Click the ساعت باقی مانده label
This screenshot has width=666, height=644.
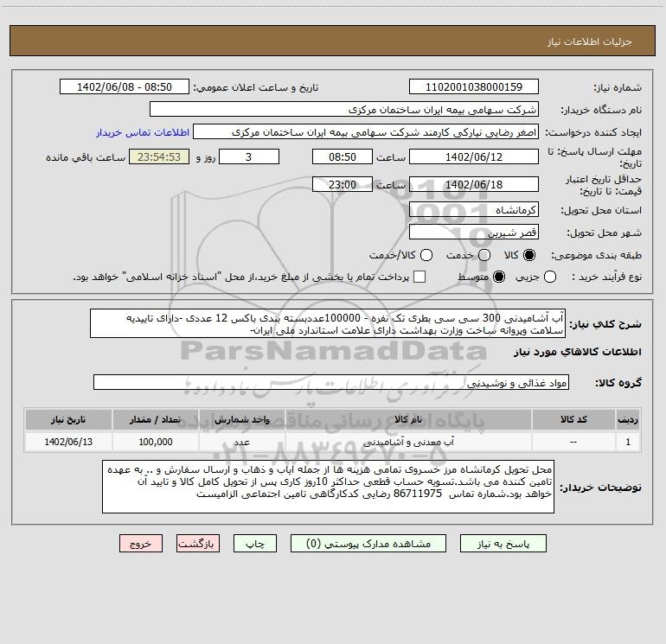pos(86,157)
